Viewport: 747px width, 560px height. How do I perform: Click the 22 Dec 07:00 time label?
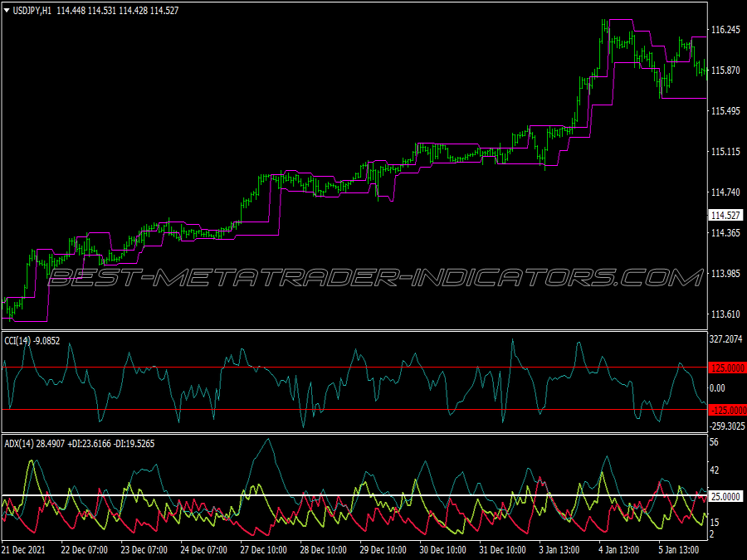(85, 550)
